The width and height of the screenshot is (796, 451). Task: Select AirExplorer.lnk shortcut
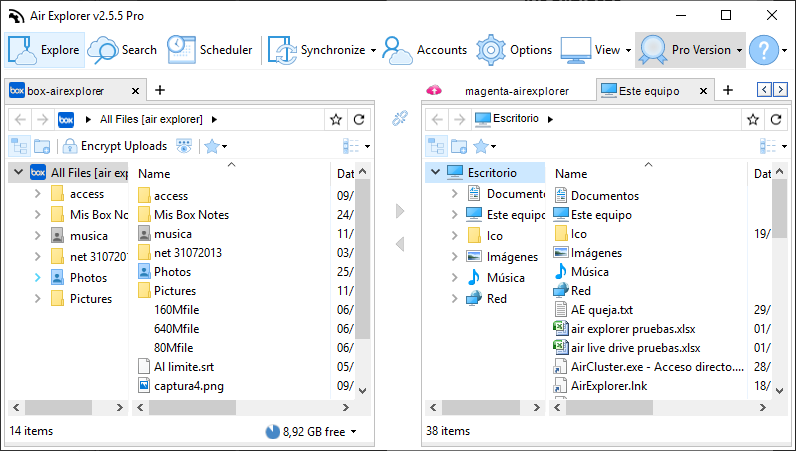609,386
